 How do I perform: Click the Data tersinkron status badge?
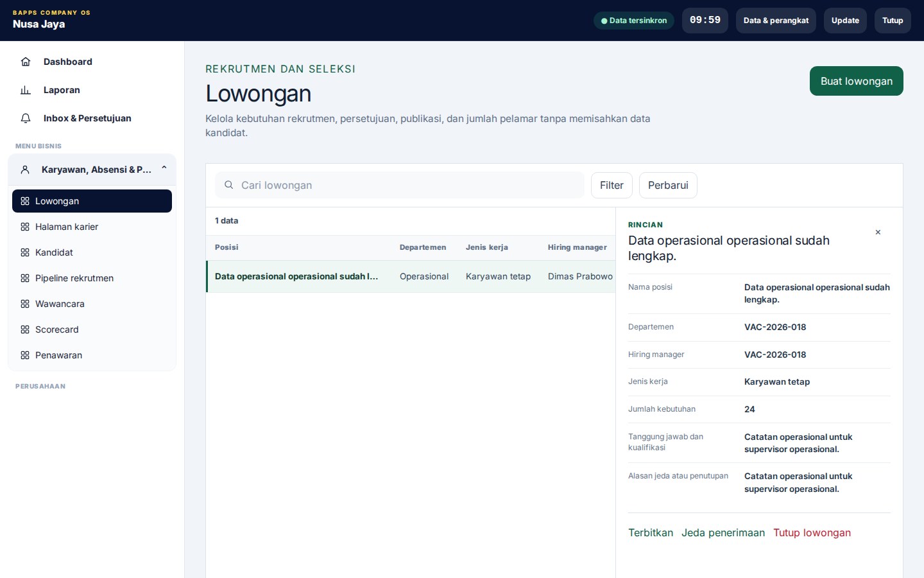coord(633,21)
